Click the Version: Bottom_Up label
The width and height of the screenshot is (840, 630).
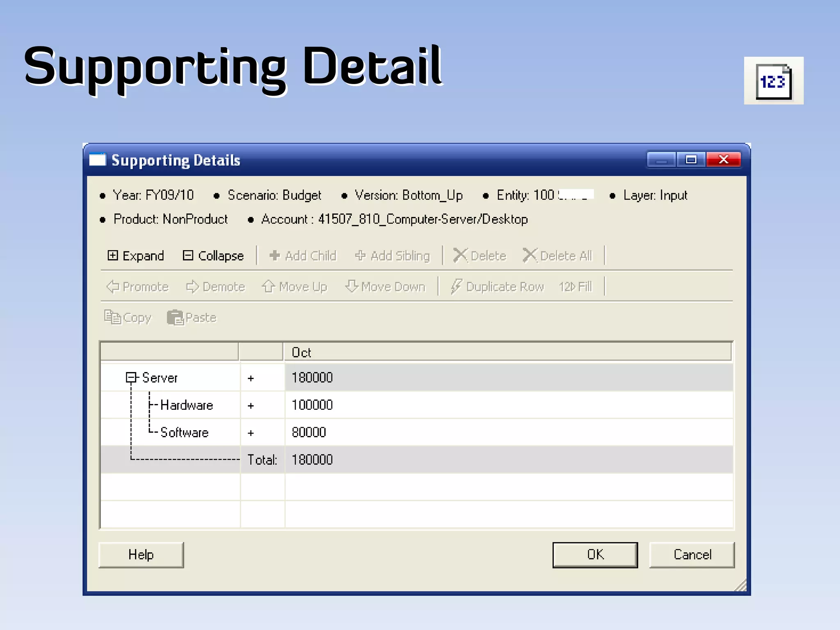pyautogui.click(x=409, y=195)
